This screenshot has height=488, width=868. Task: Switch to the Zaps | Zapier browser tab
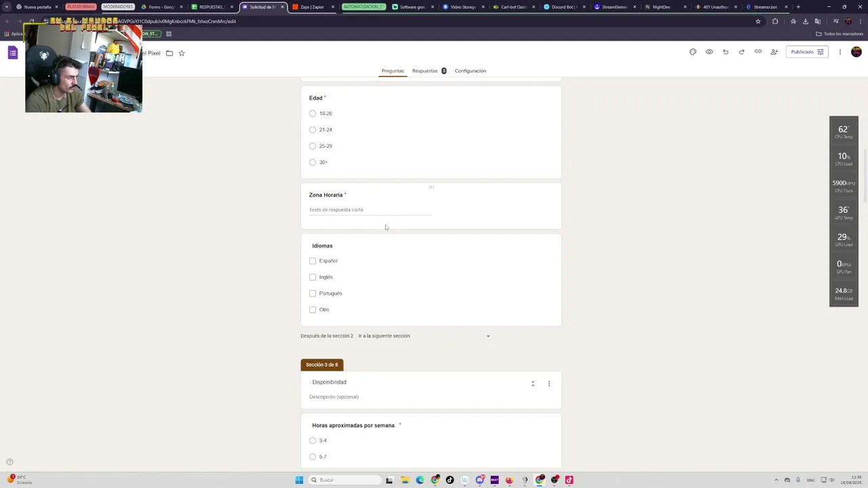[x=313, y=7]
